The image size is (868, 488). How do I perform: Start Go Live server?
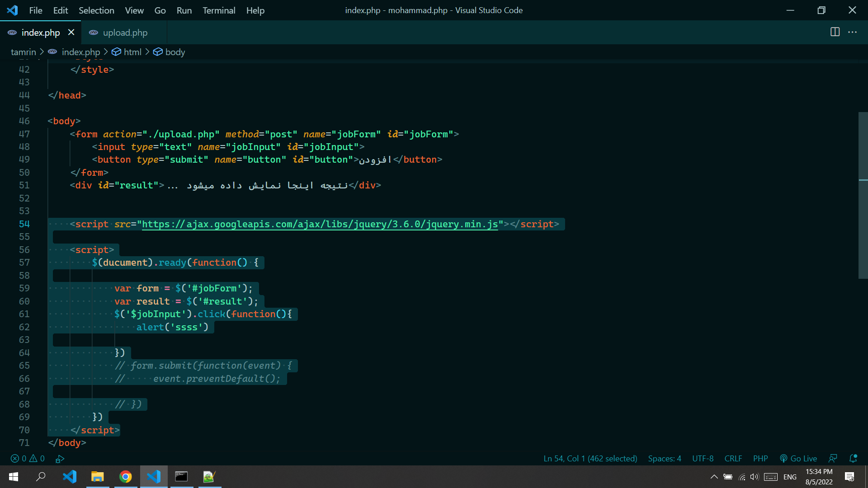click(798, 459)
